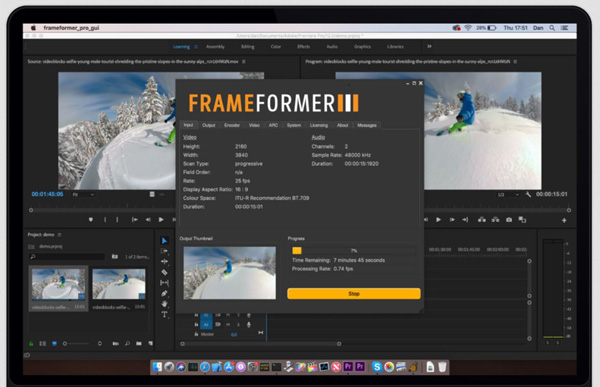Mark In point in Source monitor

(x=105, y=220)
